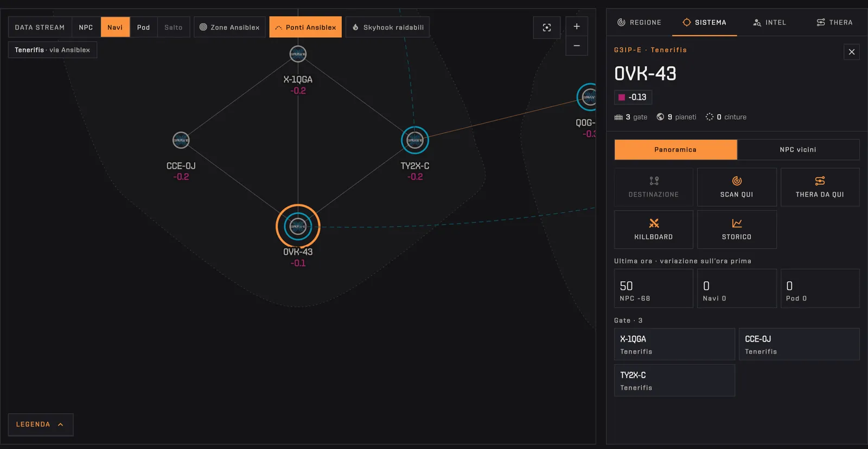
Task: Open the Thera tab
Action: pos(834,22)
